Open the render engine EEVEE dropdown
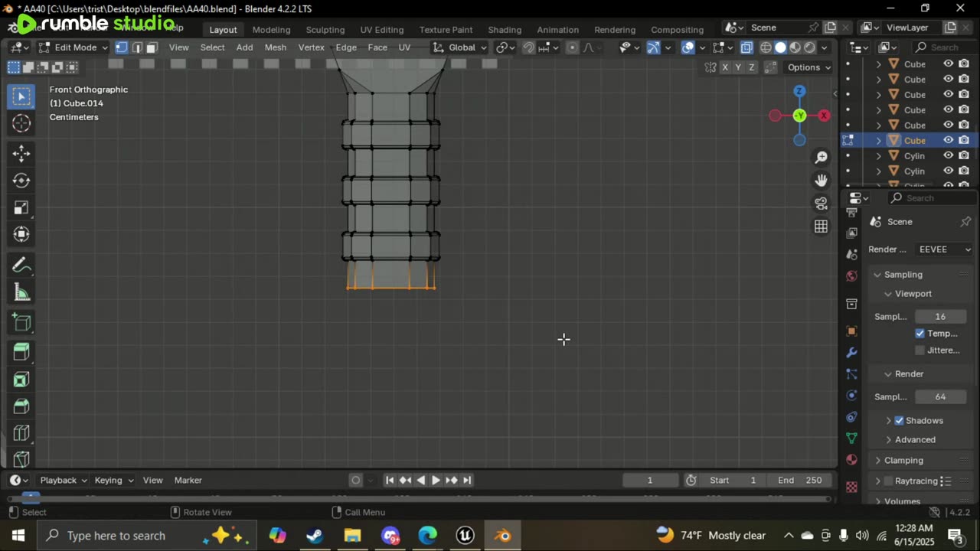This screenshot has height=551, width=980. point(944,249)
